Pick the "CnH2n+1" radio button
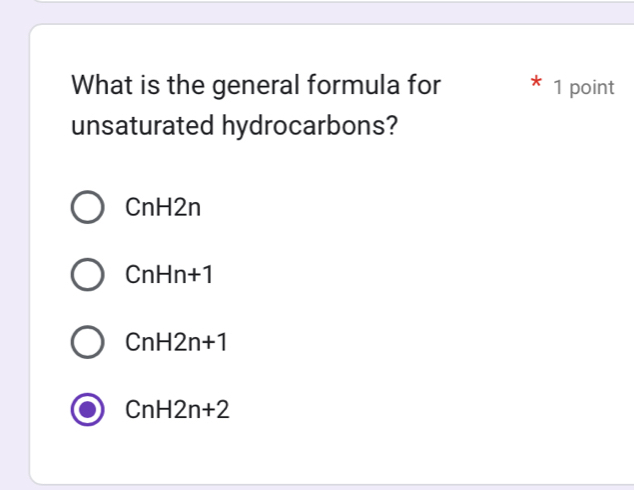The width and height of the screenshot is (634, 490). (87, 342)
